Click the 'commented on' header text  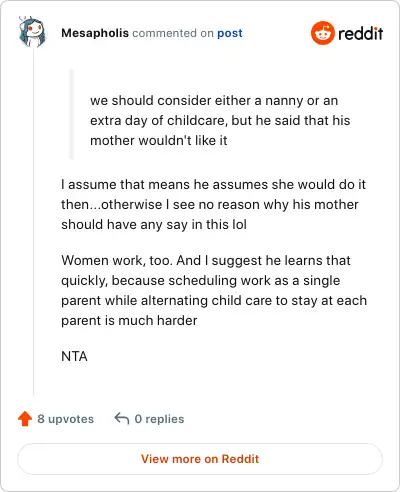pyautogui.click(x=173, y=33)
